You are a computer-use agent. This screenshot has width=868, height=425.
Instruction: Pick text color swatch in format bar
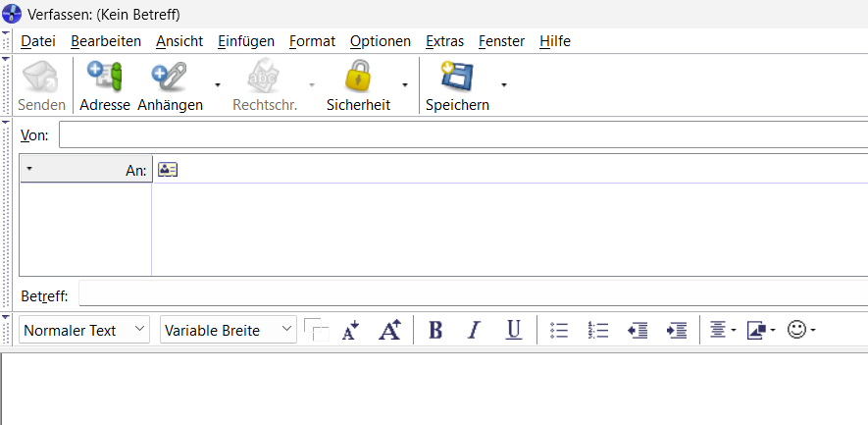coord(317,330)
